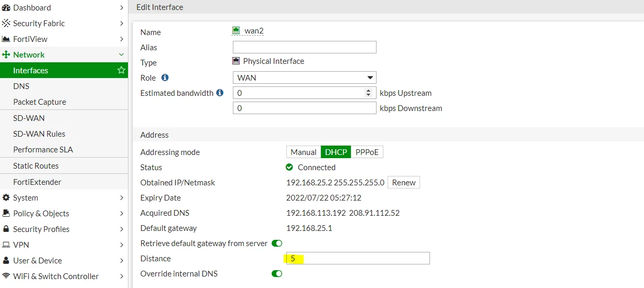Click the WiFi & Switch Controller icon
644x288 pixels.
pos(6,276)
